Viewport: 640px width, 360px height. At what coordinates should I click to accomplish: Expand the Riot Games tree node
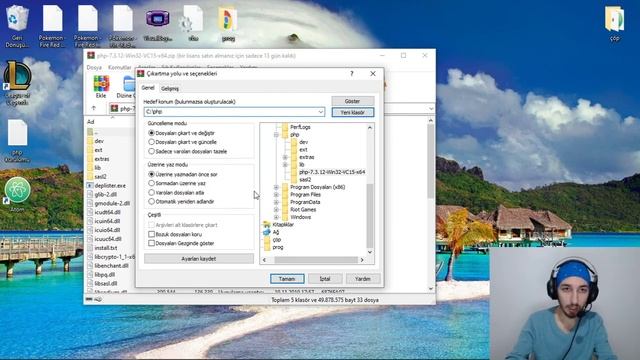pyautogui.click(x=276, y=209)
